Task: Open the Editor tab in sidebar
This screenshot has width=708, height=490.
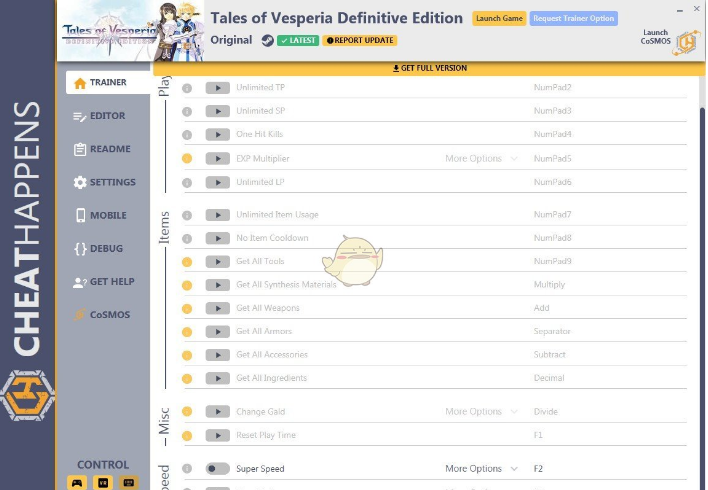Action: tap(100, 116)
